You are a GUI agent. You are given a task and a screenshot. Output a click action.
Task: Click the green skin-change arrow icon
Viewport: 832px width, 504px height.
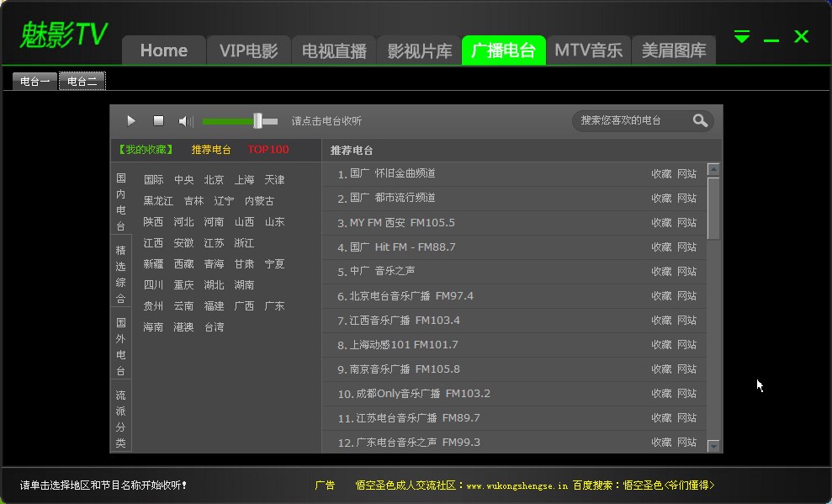point(741,36)
